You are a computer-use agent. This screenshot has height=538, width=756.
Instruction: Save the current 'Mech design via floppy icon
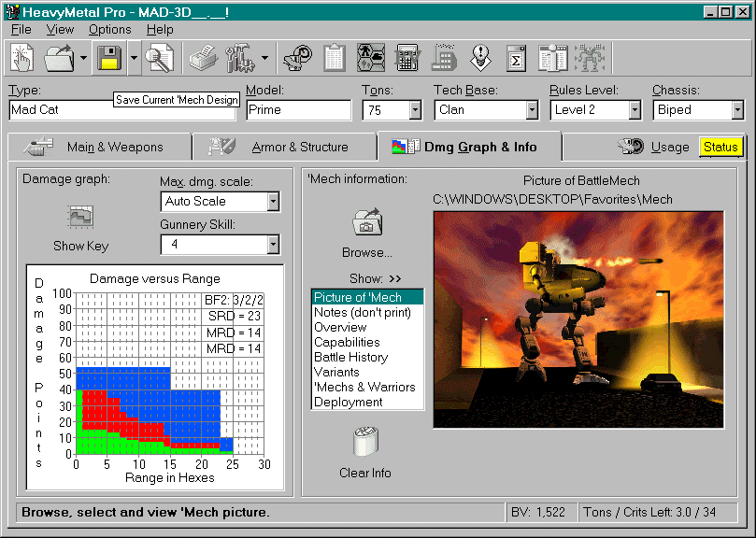tap(109, 58)
